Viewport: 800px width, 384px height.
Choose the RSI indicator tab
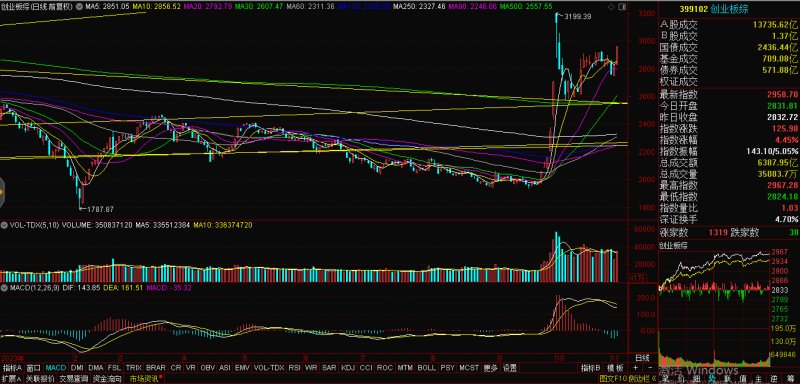pos(294,368)
